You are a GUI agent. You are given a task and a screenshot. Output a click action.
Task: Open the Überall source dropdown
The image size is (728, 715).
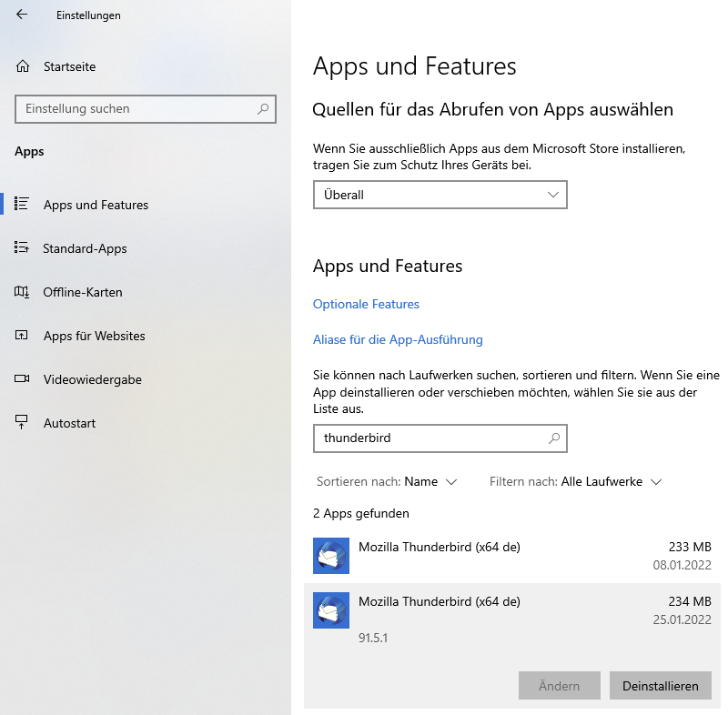point(440,195)
